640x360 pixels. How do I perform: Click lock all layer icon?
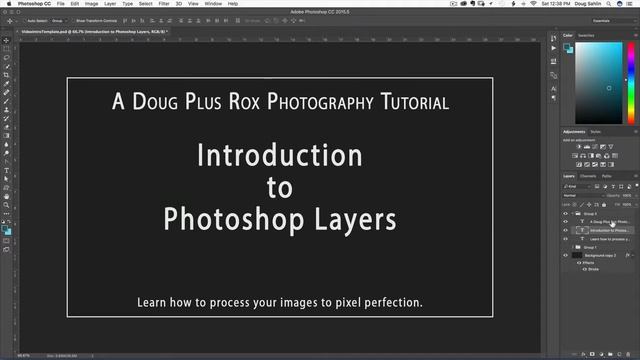604,205
